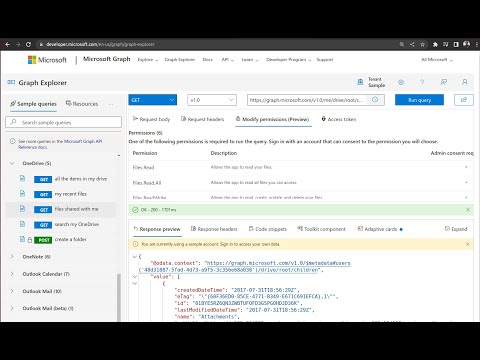The width and height of the screenshot is (480, 360).
Task: Click the more options ellipsis in sidebar
Action: (111, 104)
